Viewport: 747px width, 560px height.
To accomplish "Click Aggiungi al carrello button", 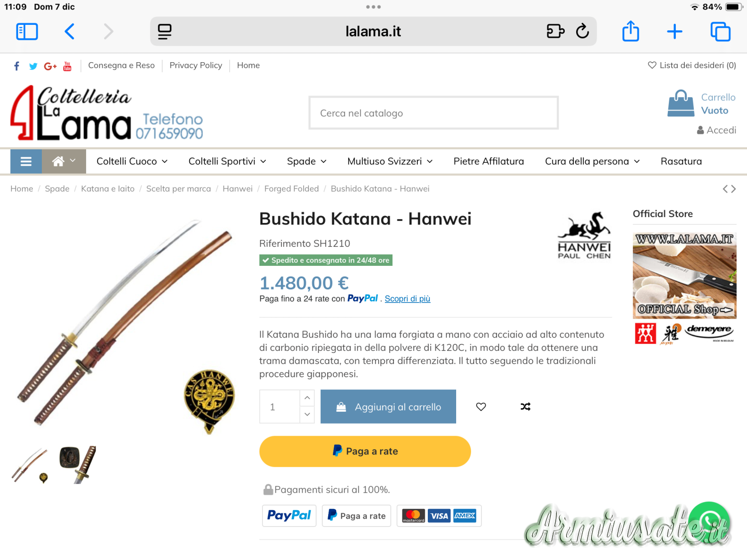I will pyautogui.click(x=388, y=407).
